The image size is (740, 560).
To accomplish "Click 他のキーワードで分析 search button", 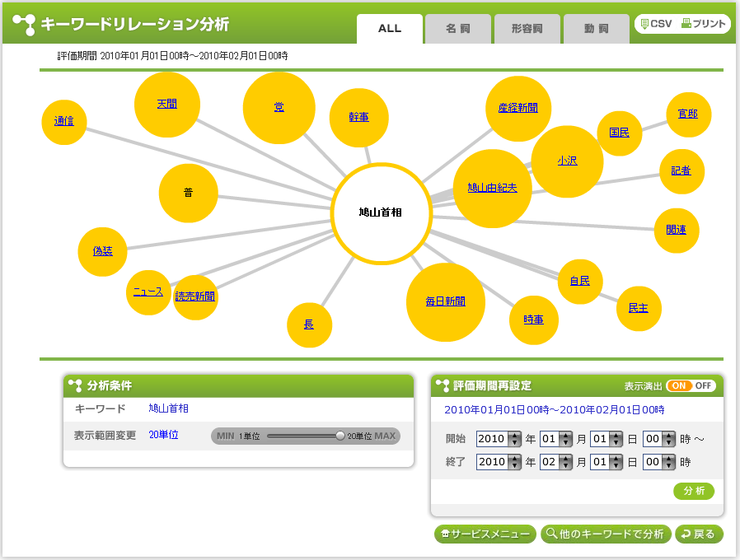I will 606,534.
